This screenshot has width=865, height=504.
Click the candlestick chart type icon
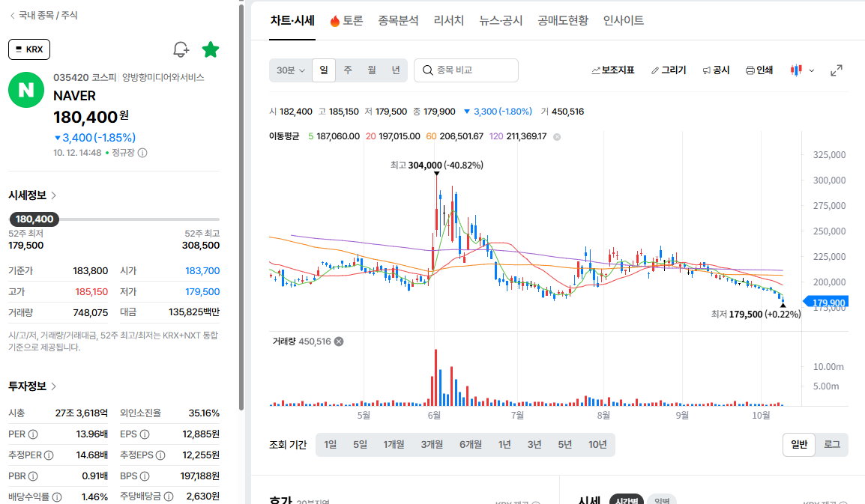pyautogui.click(x=796, y=70)
